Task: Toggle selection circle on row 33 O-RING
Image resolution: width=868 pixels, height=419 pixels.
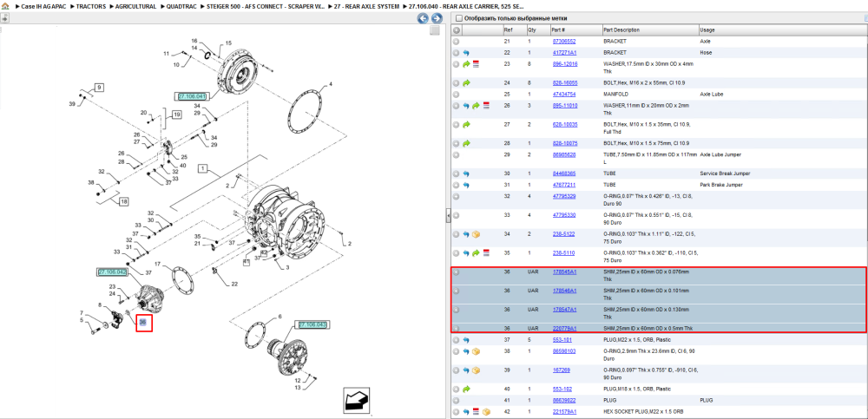Action: point(457,215)
